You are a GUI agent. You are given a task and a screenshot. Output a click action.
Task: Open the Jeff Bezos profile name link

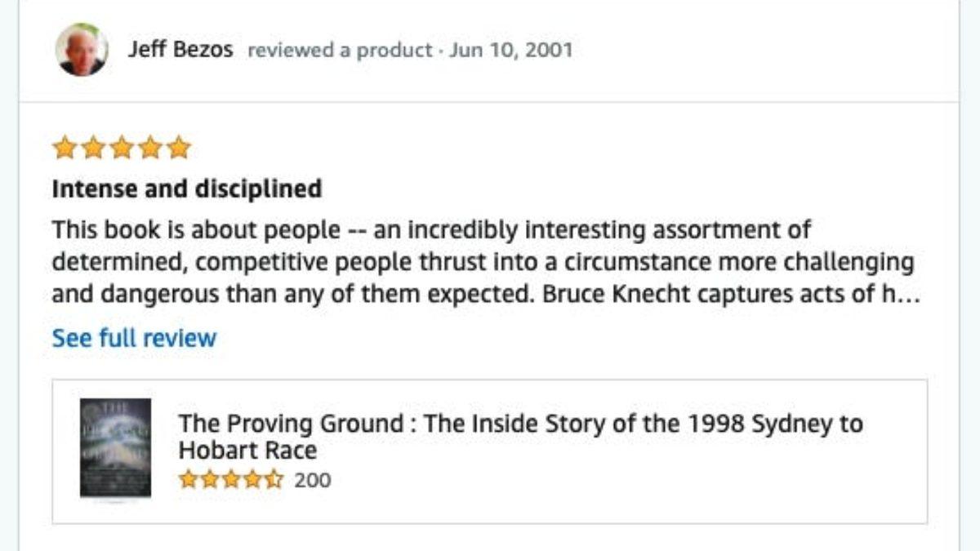coord(180,50)
